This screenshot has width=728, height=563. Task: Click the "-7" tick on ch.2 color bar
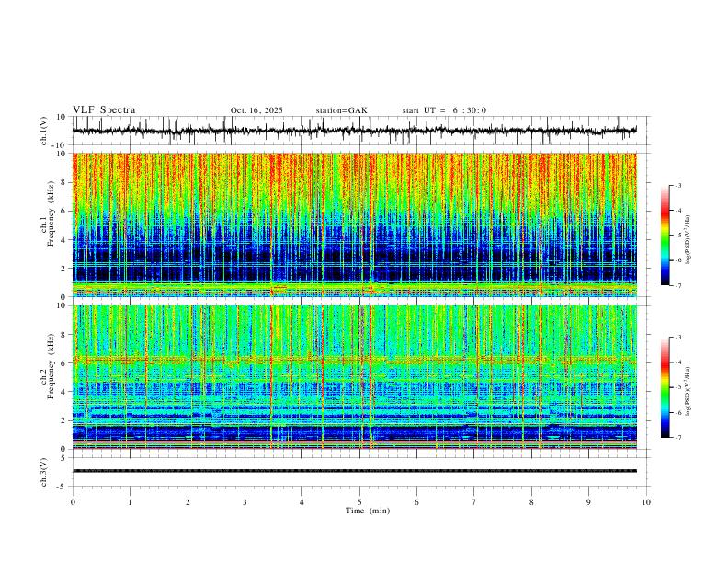[678, 438]
